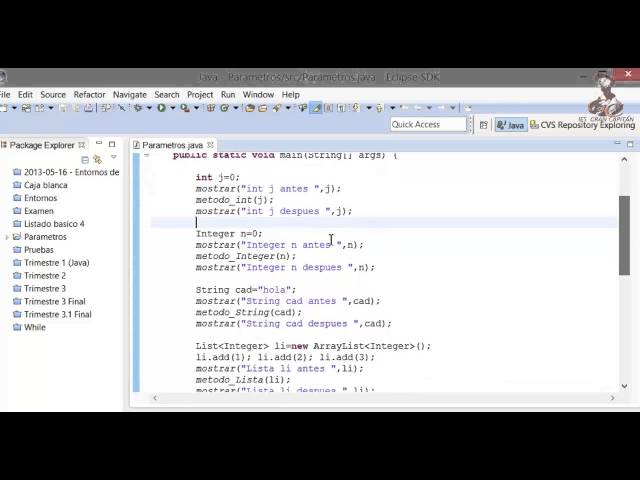This screenshot has width=640, height=480.
Task: Open the Refactor menu
Action: (89, 95)
